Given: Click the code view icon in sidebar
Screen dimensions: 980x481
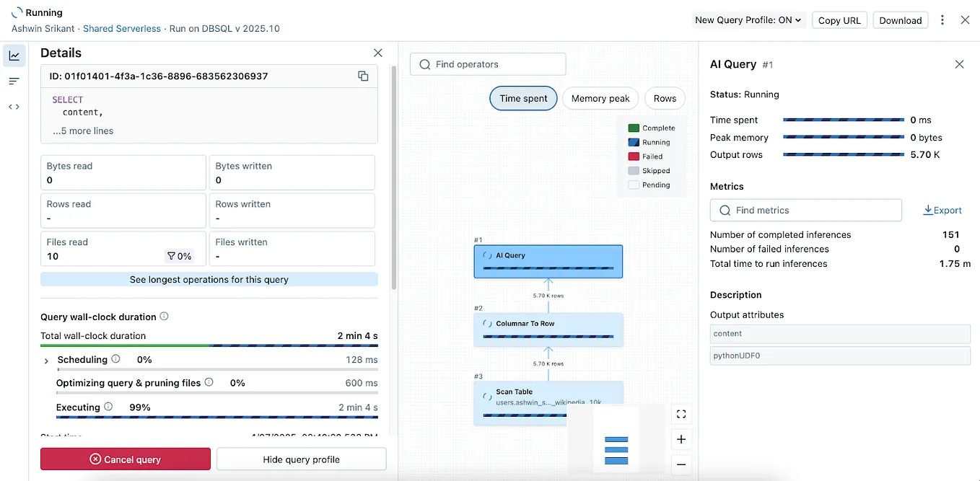Looking at the screenshot, I should (x=14, y=106).
